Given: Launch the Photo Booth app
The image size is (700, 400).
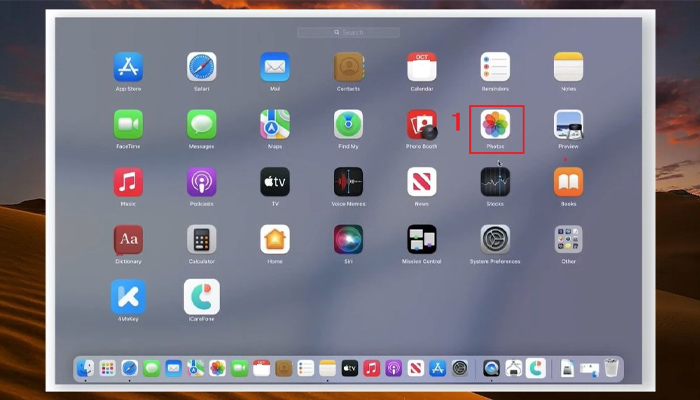Looking at the screenshot, I should point(422,125).
